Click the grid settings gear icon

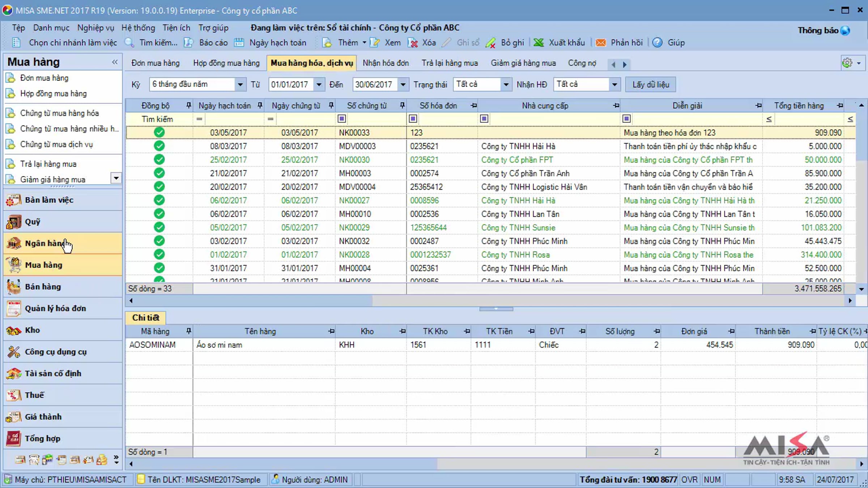coord(847,63)
